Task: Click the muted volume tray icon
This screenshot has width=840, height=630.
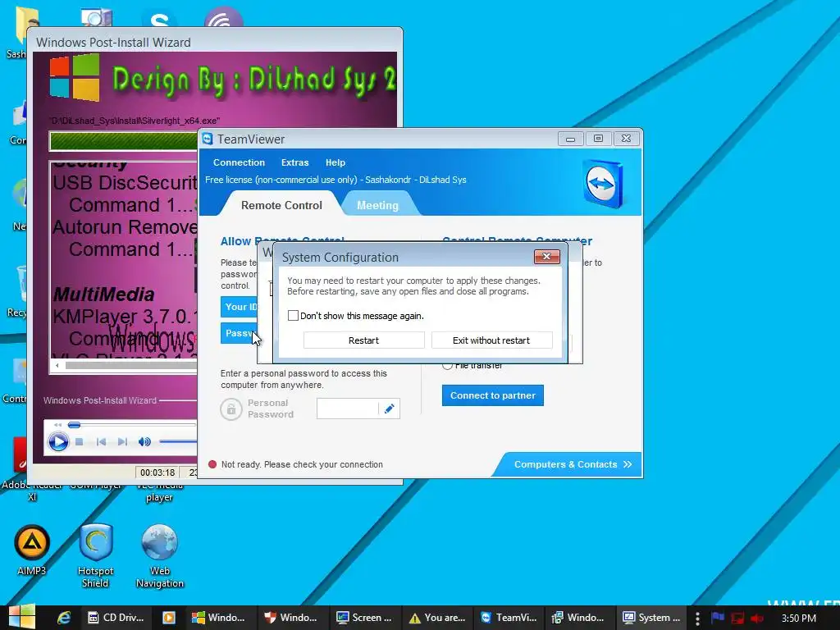Action: pyautogui.click(x=757, y=619)
